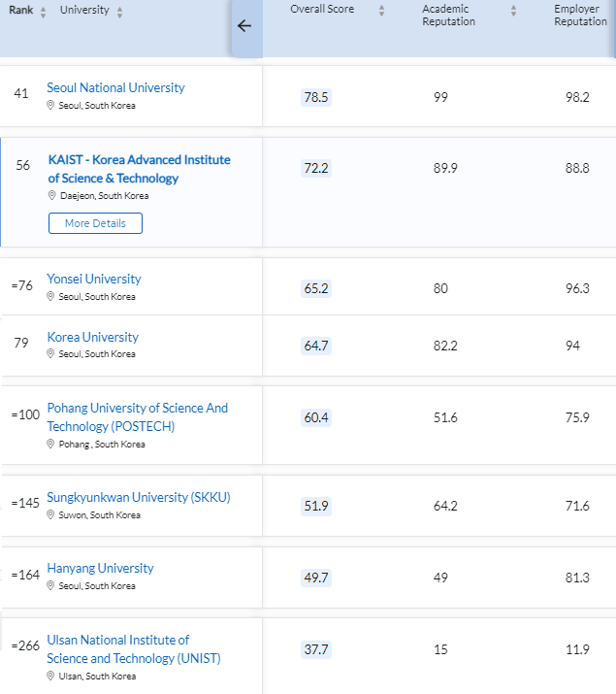Open POSTECH university link
The height and width of the screenshot is (694, 616).
click(138, 417)
